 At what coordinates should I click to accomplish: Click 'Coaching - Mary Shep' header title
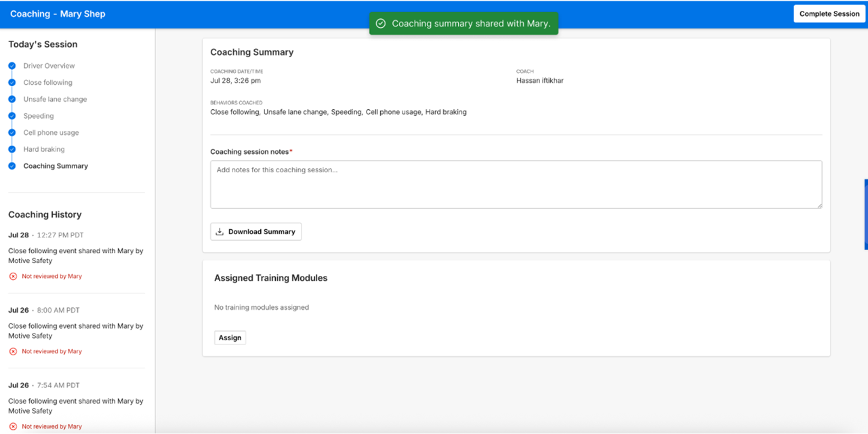tap(58, 14)
